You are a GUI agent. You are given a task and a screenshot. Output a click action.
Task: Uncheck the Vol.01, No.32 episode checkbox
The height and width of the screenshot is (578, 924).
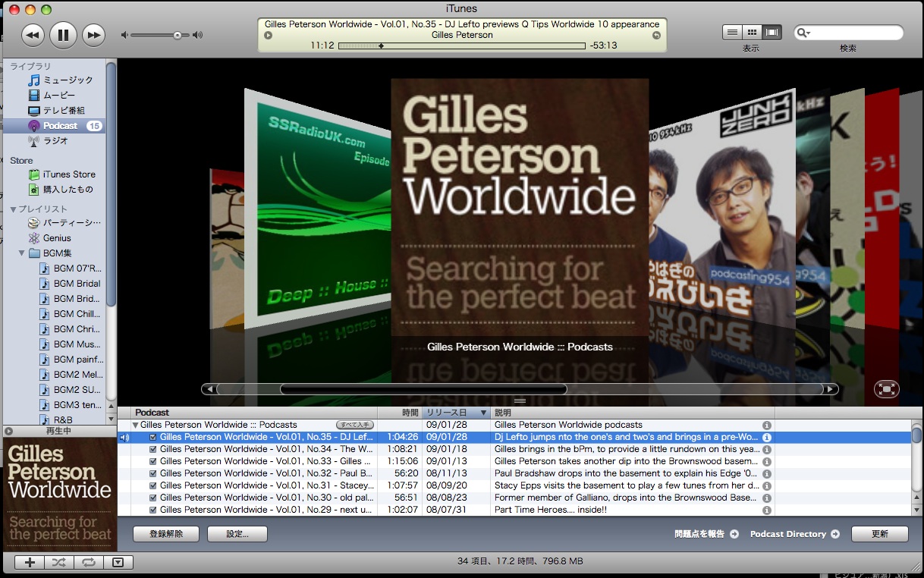(x=153, y=473)
